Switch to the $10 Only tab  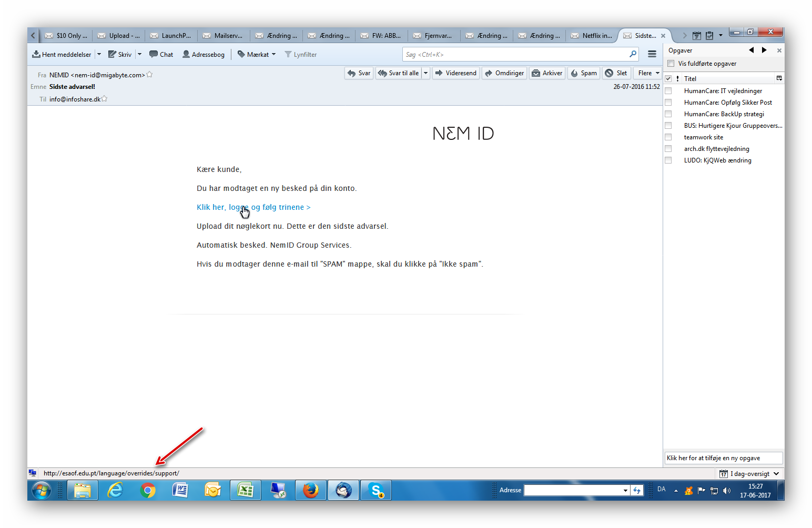click(x=66, y=36)
